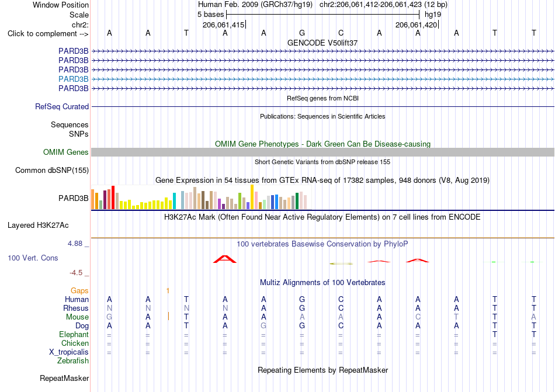Click the '5 bases' scale label
555x392 pixels.
coord(210,15)
